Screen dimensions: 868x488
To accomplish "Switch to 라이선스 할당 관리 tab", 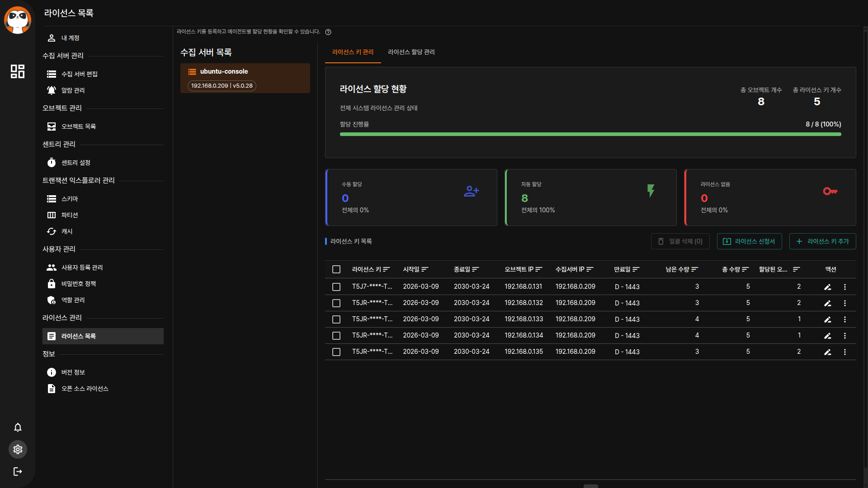I will point(411,52).
